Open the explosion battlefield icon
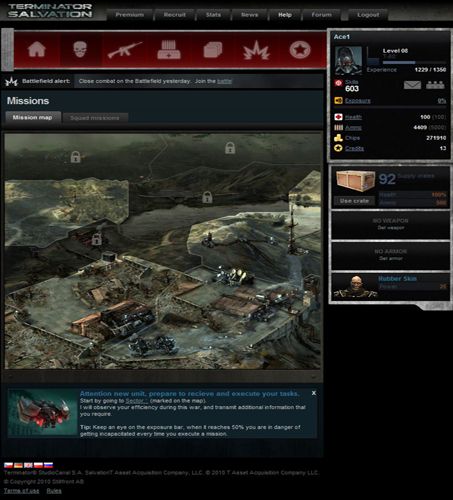 point(256,50)
